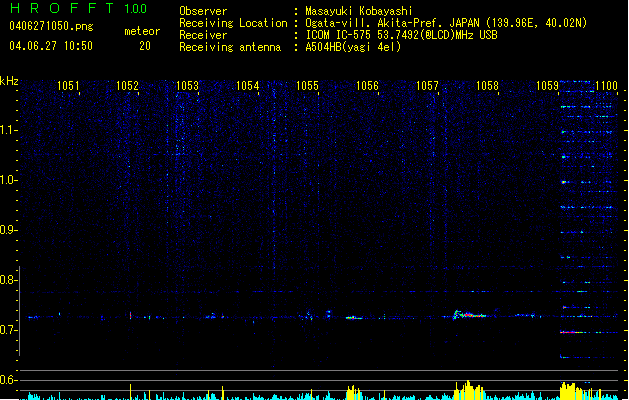629x400 pixels.
Task: Click the kHz axis unit label
Action: pos(9,81)
